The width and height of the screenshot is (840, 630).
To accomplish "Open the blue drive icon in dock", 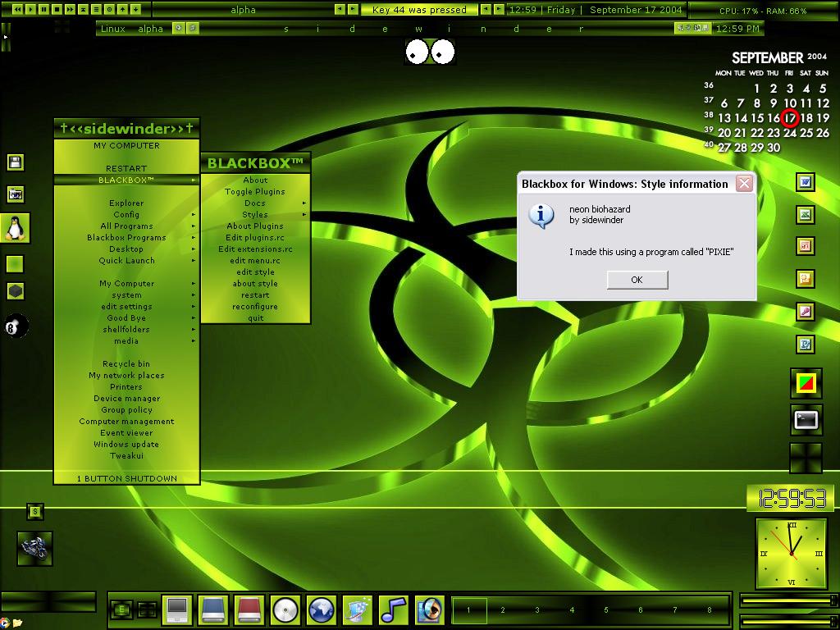I will click(x=213, y=609).
